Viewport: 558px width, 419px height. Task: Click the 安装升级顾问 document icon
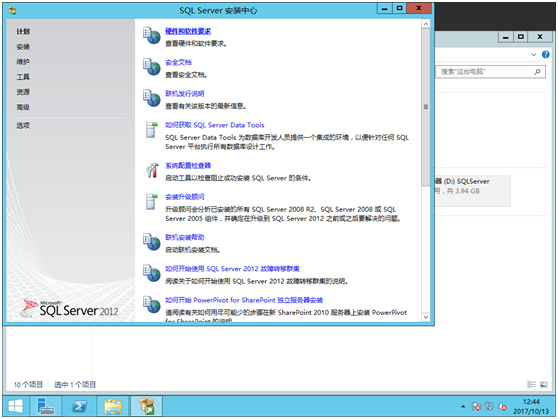click(x=152, y=201)
